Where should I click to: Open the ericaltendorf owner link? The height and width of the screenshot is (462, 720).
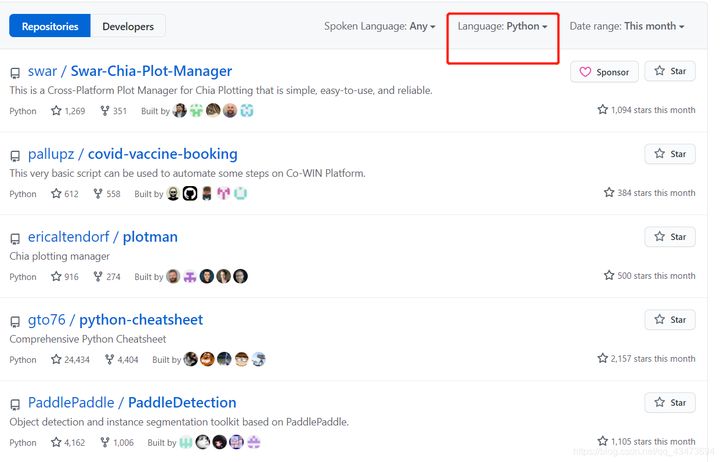(x=68, y=237)
